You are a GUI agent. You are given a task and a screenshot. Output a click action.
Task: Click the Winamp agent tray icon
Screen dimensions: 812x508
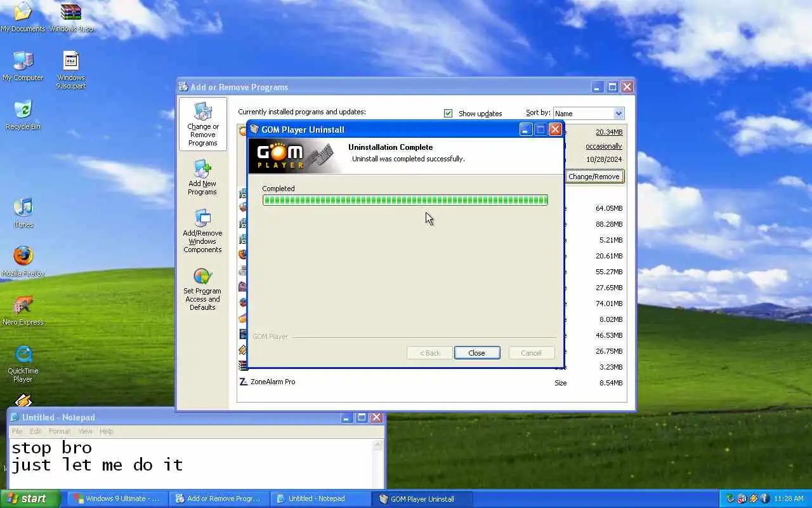754,498
